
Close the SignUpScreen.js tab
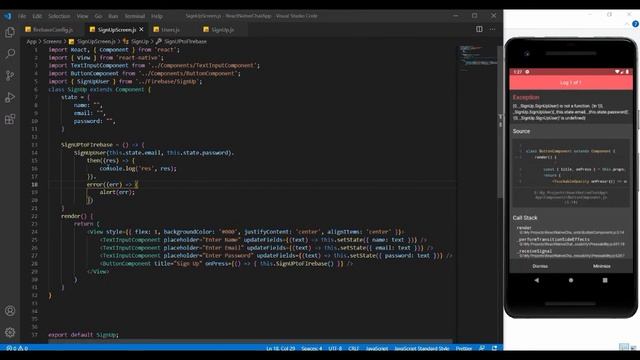[x=141, y=29]
